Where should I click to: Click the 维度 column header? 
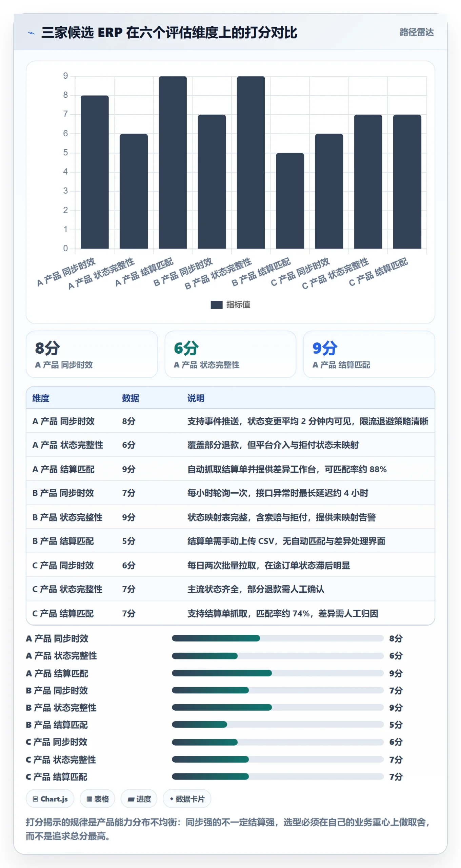[x=41, y=398]
